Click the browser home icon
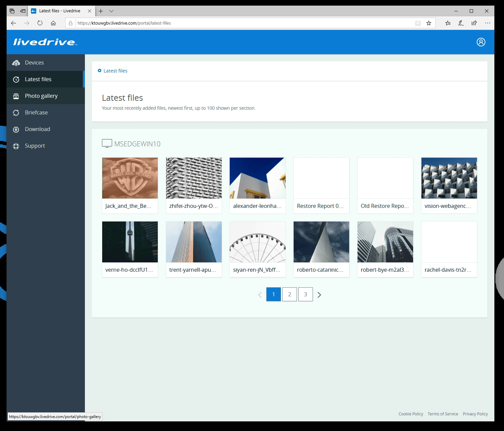504x431 pixels. coord(53,23)
